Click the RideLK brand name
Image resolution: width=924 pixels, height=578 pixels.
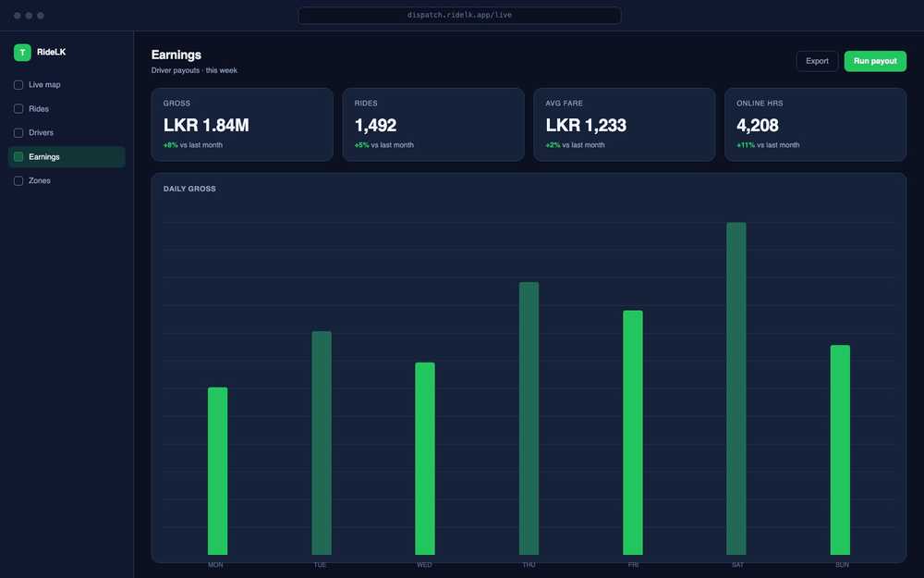pyautogui.click(x=51, y=53)
